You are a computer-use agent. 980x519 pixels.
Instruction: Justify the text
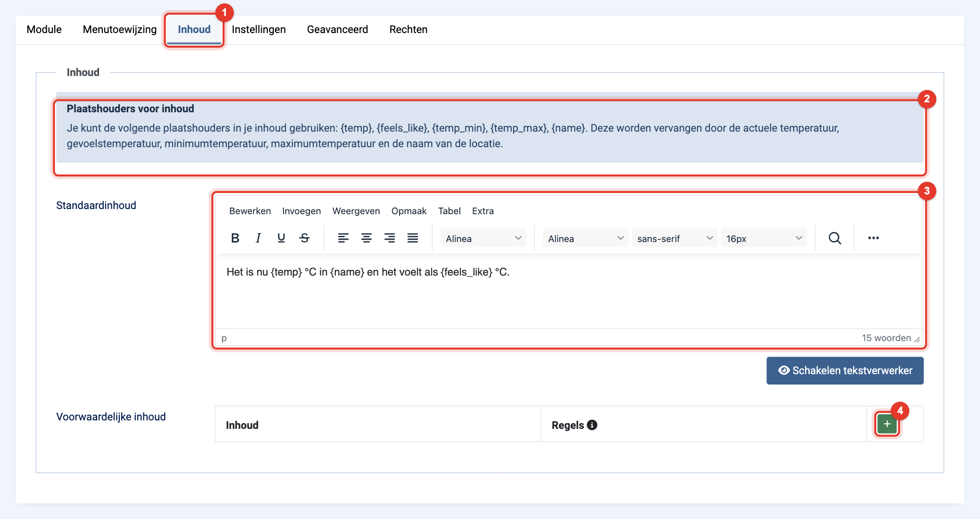[x=412, y=238]
